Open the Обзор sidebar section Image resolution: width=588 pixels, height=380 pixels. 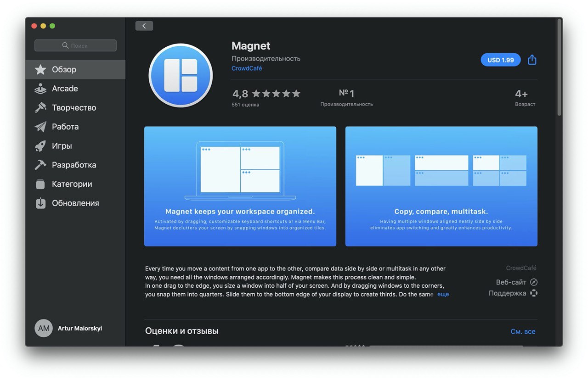pos(75,69)
